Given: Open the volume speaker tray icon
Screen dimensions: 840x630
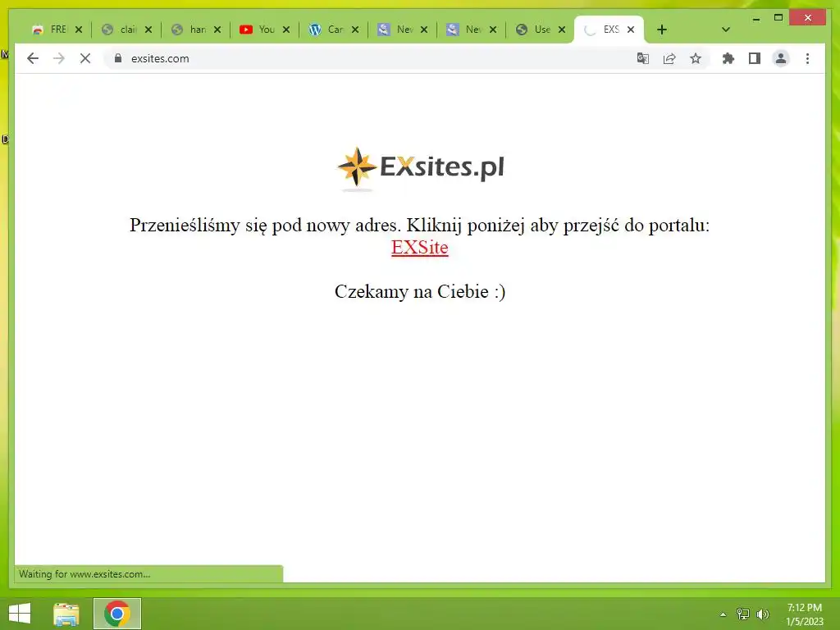Looking at the screenshot, I should tap(762, 614).
